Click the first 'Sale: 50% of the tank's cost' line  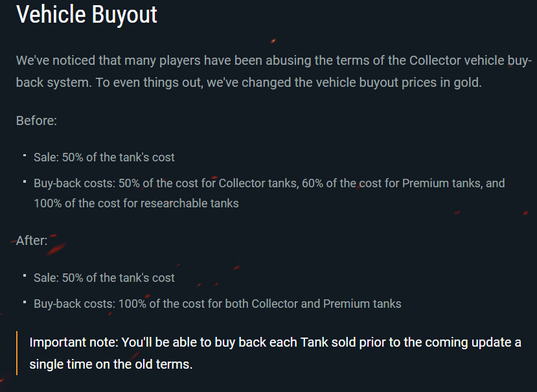pyautogui.click(x=104, y=157)
